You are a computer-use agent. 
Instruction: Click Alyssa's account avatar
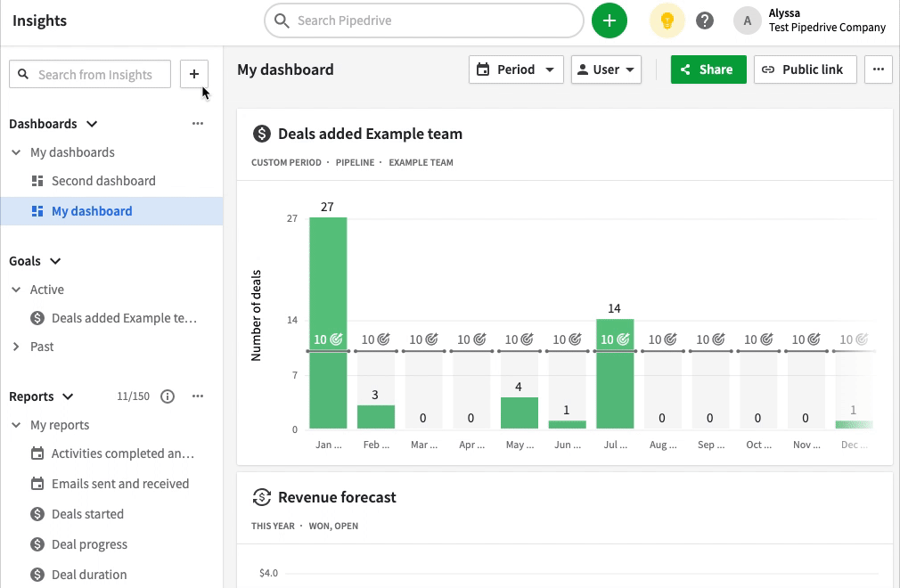pyautogui.click(x=747, y=20)
